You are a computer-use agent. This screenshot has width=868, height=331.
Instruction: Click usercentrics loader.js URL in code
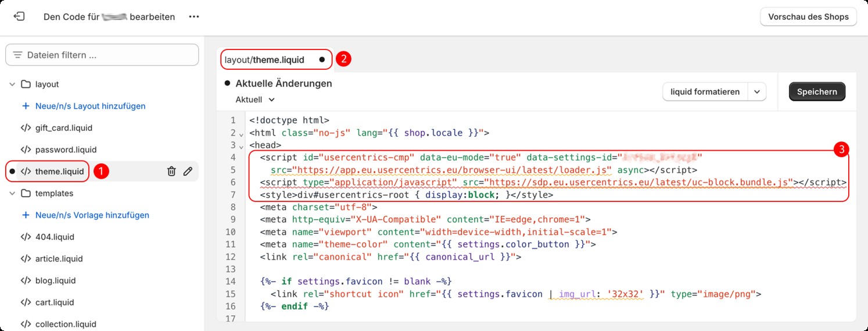(x=452, y=170)
